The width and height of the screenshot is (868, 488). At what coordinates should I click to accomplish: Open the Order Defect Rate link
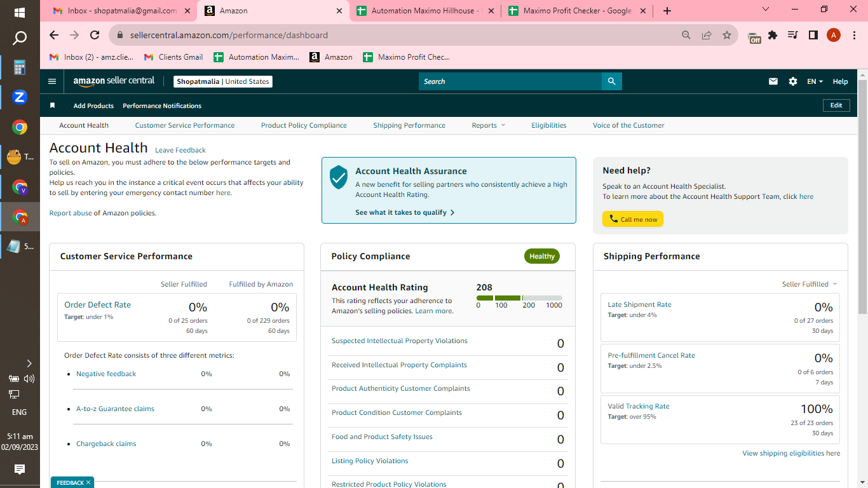97,304
